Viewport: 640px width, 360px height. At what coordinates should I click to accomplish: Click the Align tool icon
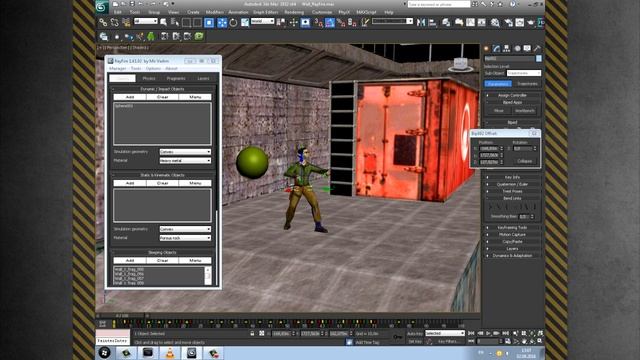[433, 22]
